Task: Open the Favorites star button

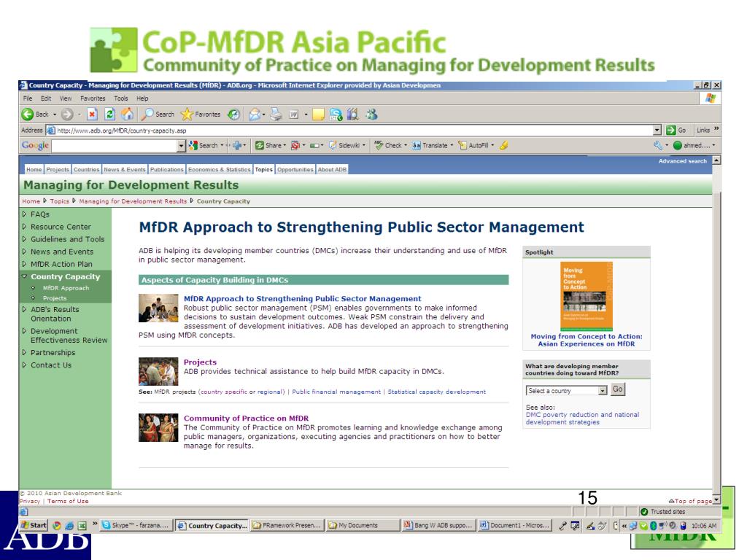Action: point(201,114)
